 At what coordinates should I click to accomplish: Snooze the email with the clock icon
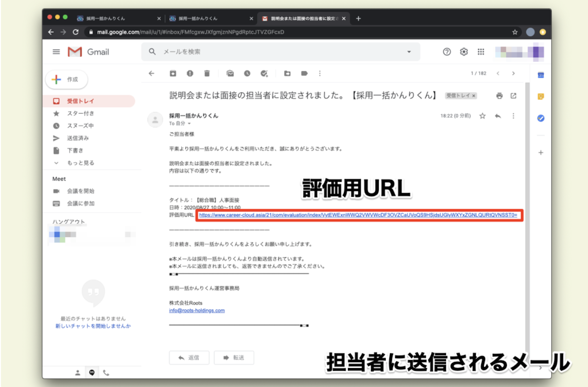(x=247, y=73)
